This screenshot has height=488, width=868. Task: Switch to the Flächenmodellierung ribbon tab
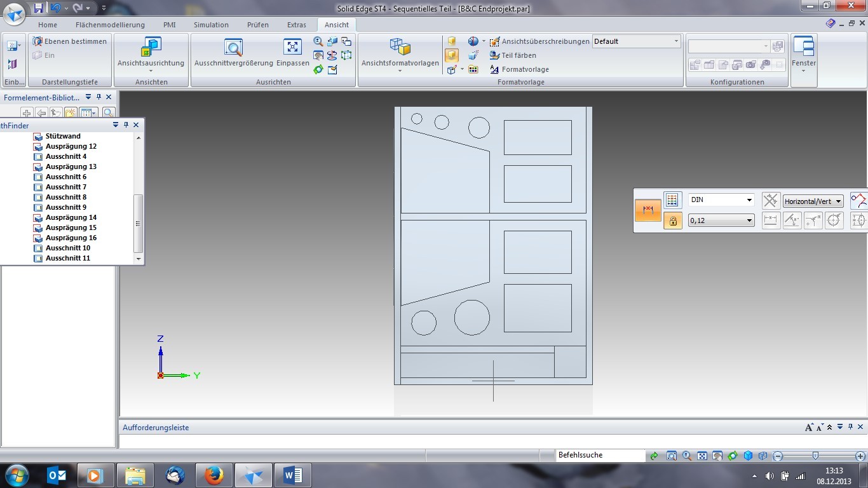tap(110, 25)
